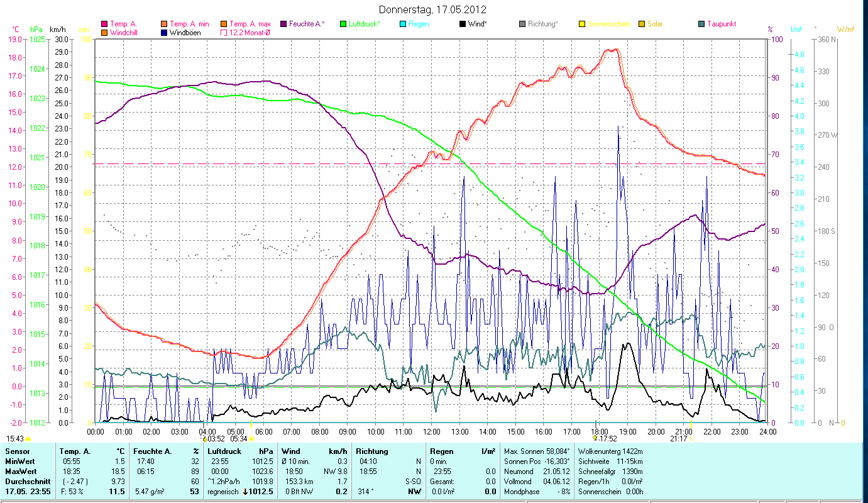Click the green Luftdruck legend square
The width and height of the screenshot is (868, 503).
pyautogui.click(x=343, y=24)
